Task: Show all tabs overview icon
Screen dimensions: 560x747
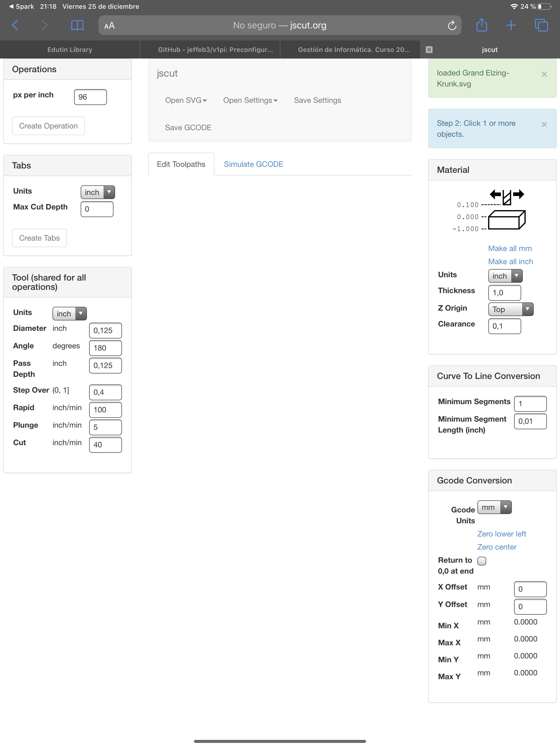Action: click(x=541, y=25)
